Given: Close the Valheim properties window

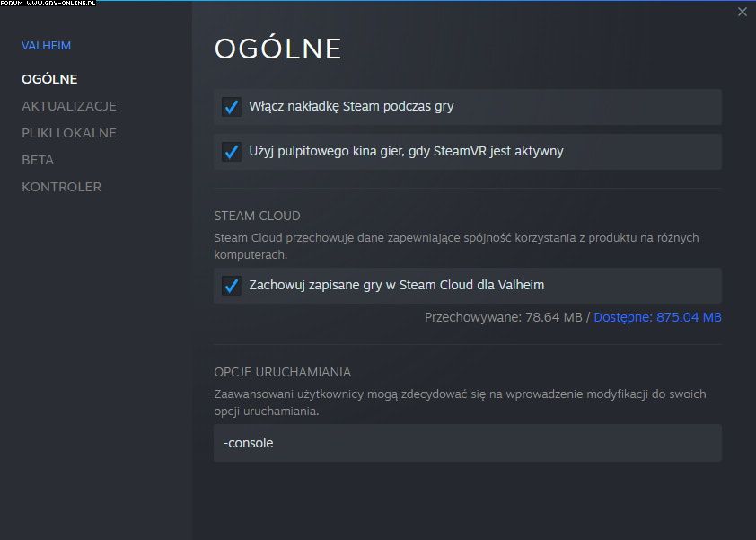Looking at the screenshot, I should [x=742, y=12].
